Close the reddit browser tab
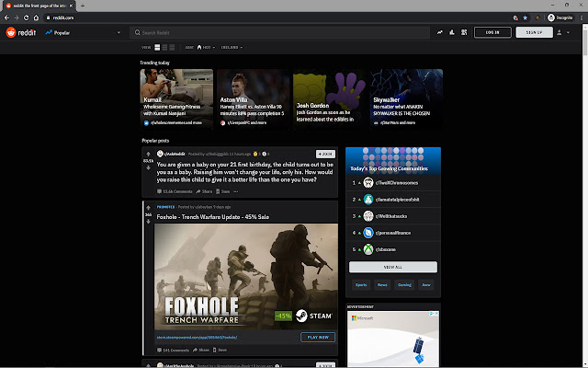Viewport: 588px width, 368px height. (71, 6)
